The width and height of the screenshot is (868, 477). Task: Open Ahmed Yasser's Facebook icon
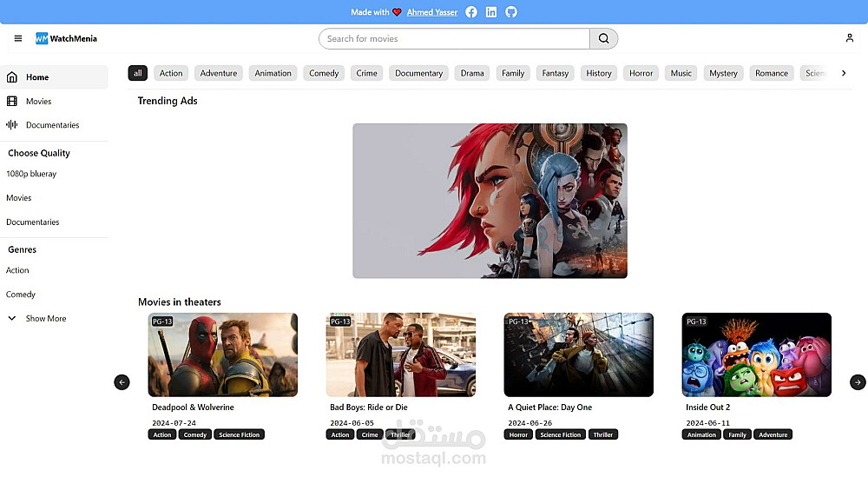471,12
